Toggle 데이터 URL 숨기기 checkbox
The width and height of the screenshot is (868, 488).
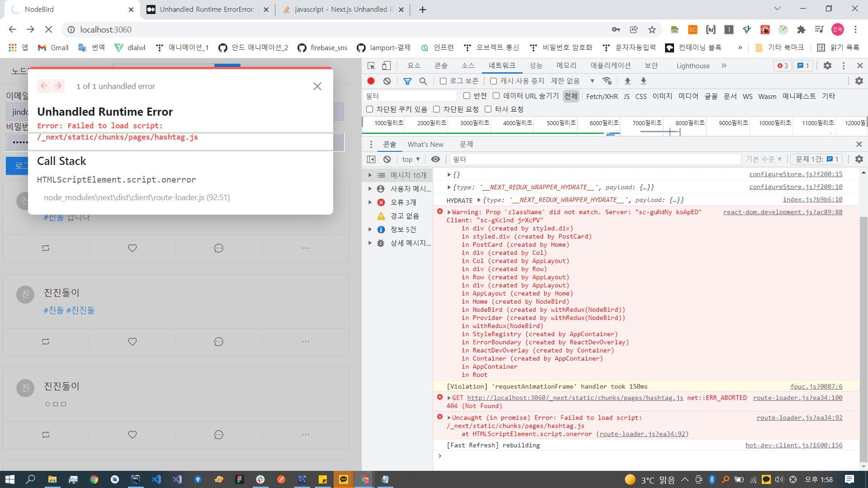click(x=496, y=96)
